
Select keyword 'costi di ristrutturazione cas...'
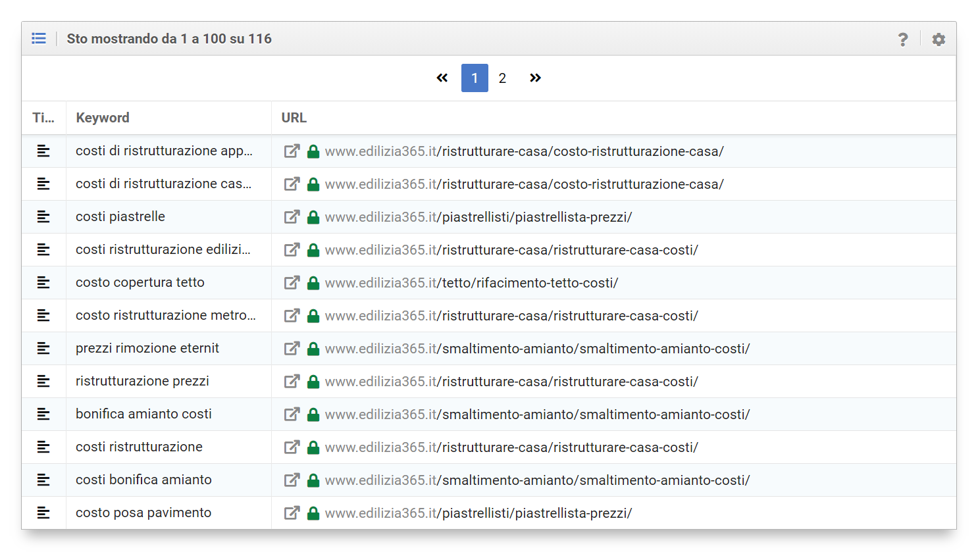point(163,184)
